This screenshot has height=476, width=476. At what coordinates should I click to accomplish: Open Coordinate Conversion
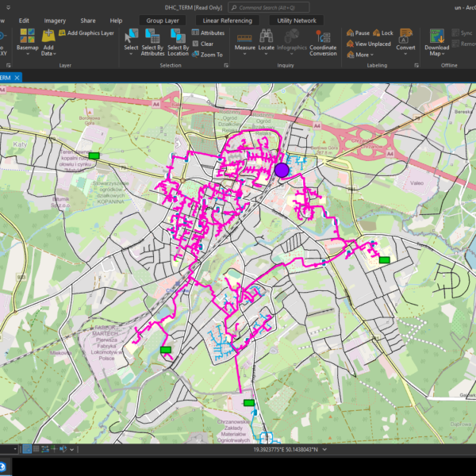[x=323, y=40]
